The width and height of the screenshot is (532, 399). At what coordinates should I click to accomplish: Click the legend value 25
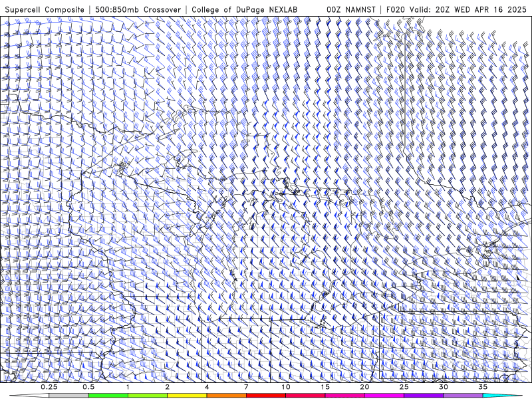[404, 387]
